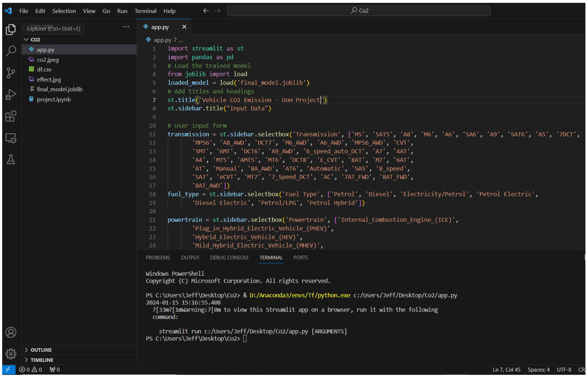Image resolution: width=588 pixels, height=378 pixels.
Task: Open Explorer more actions ellipsis
Action: click(126, 27)
